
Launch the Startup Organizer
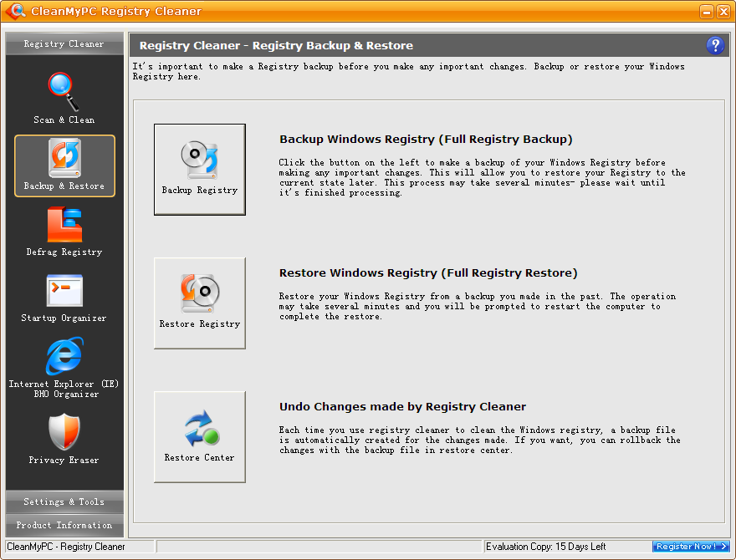point(64,298)
